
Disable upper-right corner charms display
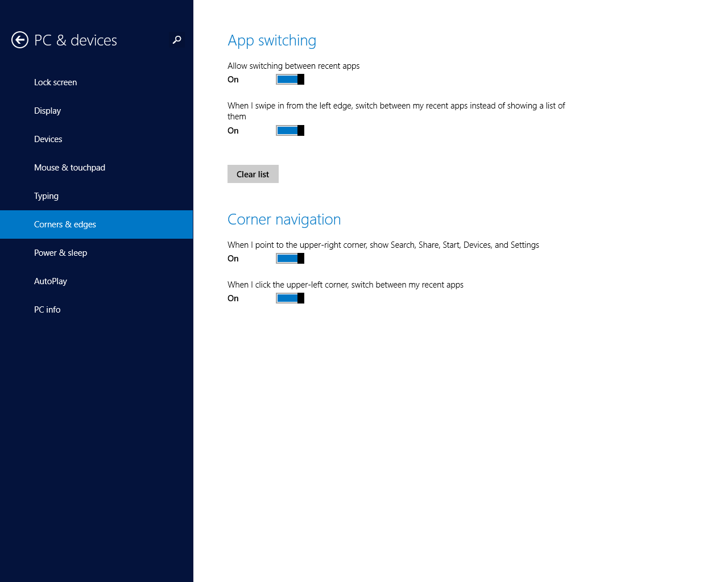tap(289, 258)
